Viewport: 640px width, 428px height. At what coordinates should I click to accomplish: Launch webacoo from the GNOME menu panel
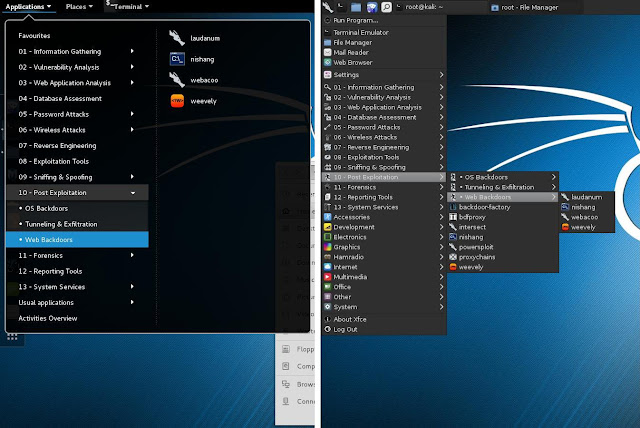(x=194, y=80)
